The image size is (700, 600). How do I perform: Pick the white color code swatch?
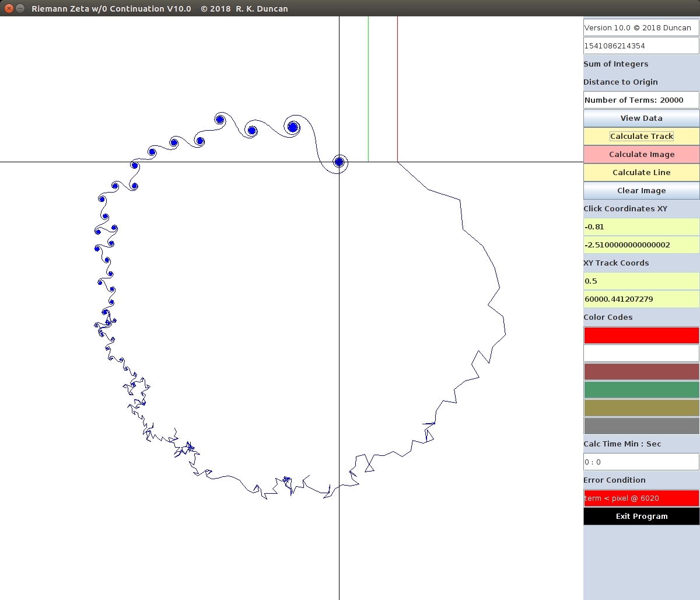pos(641,353)
